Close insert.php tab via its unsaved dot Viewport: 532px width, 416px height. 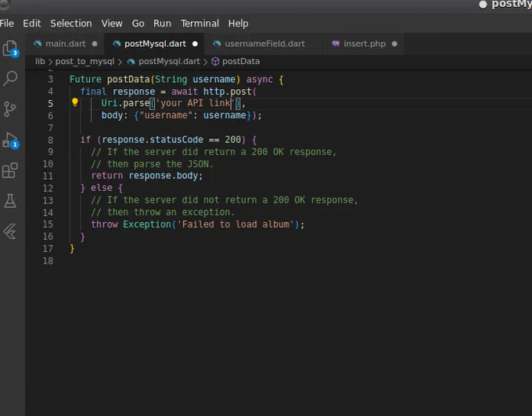tap(394, 44)
